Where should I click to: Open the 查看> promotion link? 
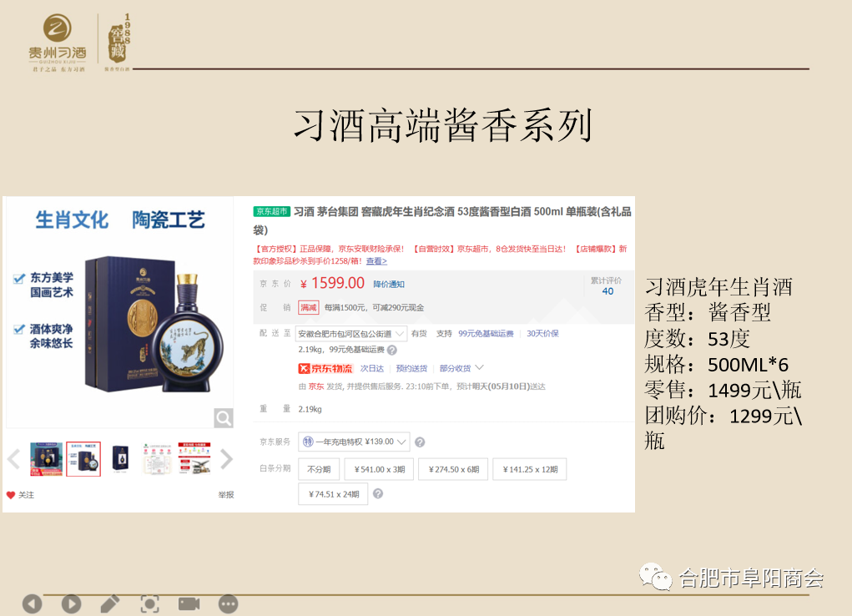tap(376, 261)
